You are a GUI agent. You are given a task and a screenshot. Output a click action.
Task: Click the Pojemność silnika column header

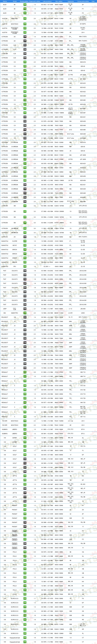click(x=35, y=1)
